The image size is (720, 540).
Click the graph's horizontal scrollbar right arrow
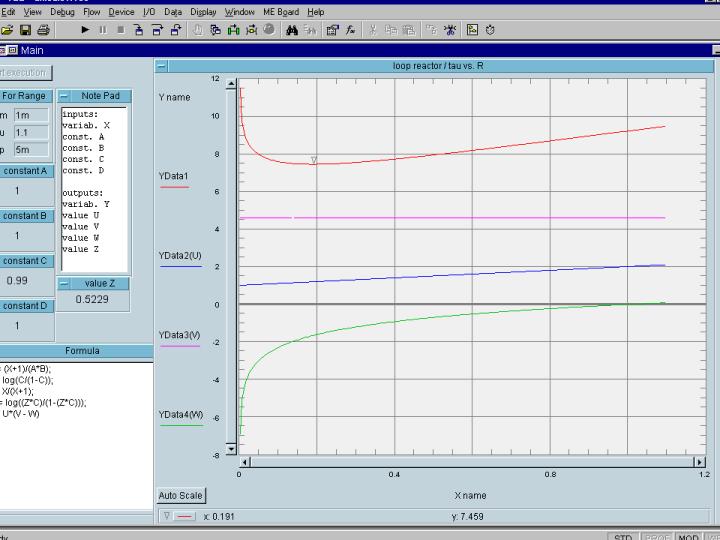[x=699, y=462]
